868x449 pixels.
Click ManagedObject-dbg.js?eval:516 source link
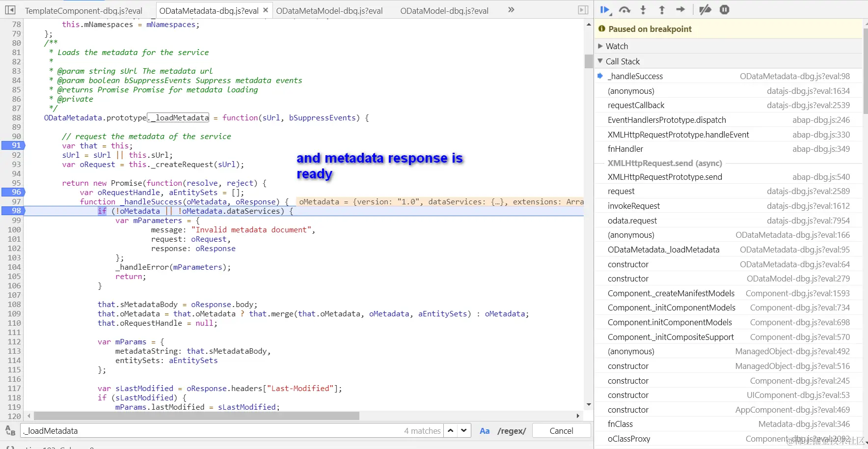pyautogui.click(x=792, y=366)
